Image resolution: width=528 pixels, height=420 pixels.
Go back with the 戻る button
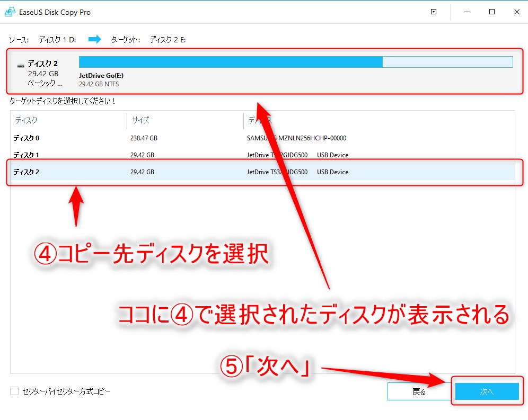[x=419, y=391]
